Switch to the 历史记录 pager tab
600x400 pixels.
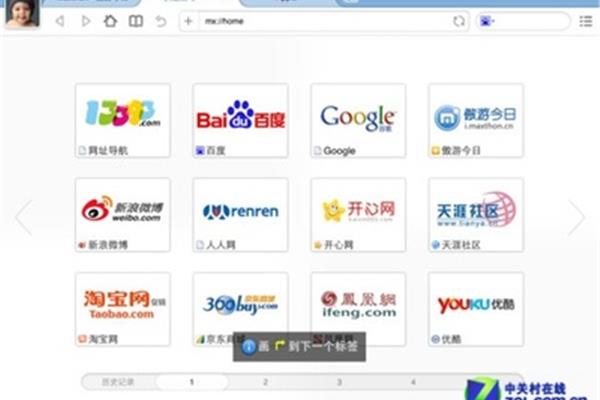point(118,382)
